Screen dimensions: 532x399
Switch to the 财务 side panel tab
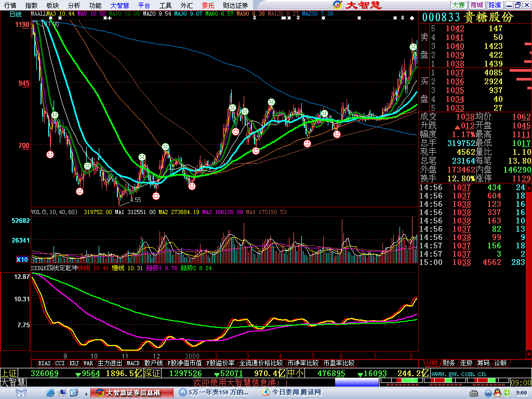[x=448, y=363]
